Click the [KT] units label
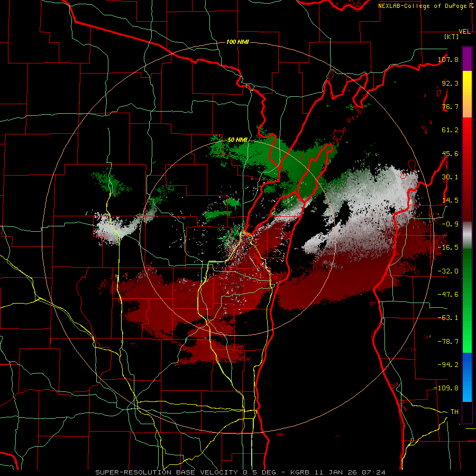The height and width of the screenshot is (476, 476). (452, 36)
